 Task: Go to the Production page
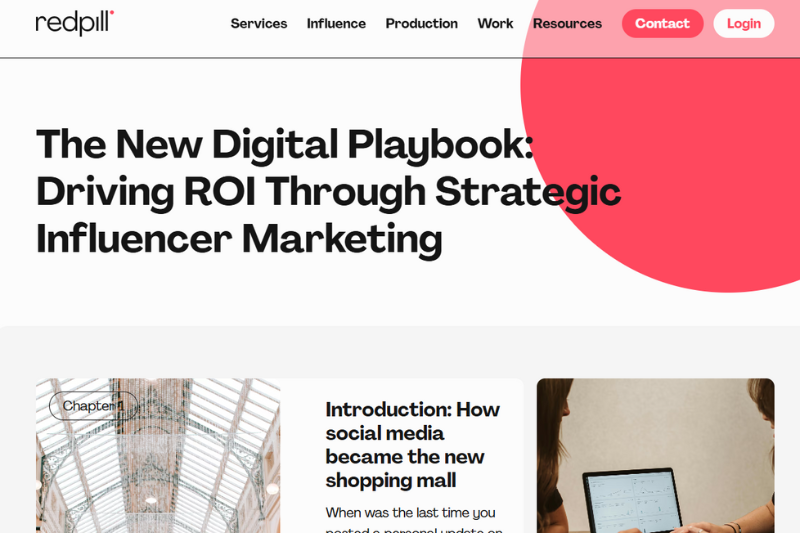tap(421, 23)
